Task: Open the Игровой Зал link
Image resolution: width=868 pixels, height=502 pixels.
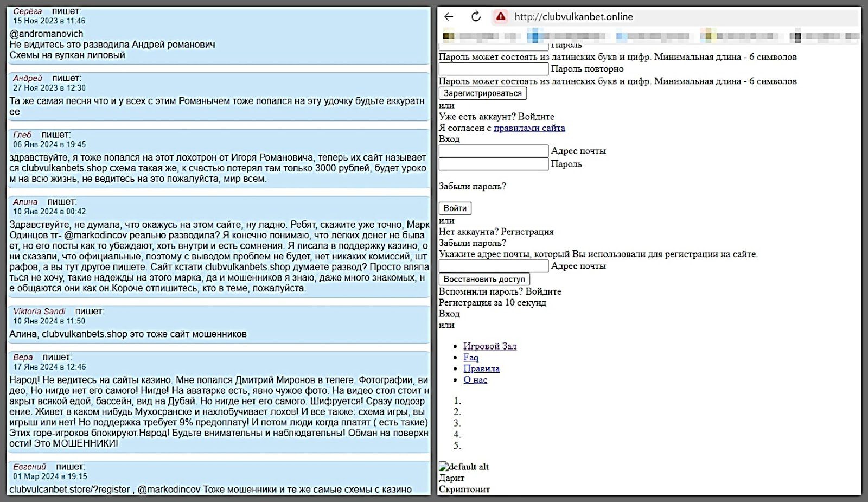Action: [490, 346]
